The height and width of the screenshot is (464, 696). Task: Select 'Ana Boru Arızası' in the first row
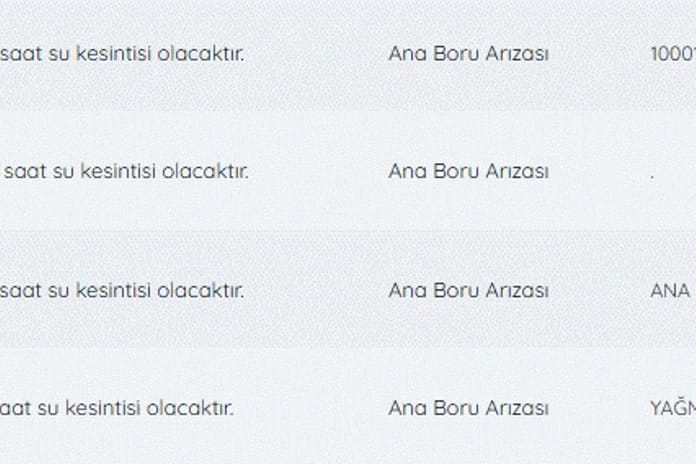pos(468,53)
